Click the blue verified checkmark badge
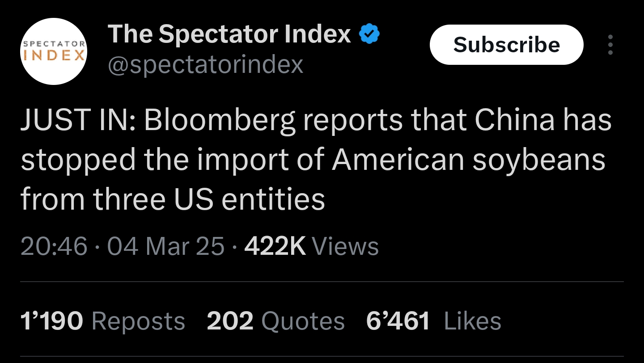The image size is (644, 363). coord(370,34)
